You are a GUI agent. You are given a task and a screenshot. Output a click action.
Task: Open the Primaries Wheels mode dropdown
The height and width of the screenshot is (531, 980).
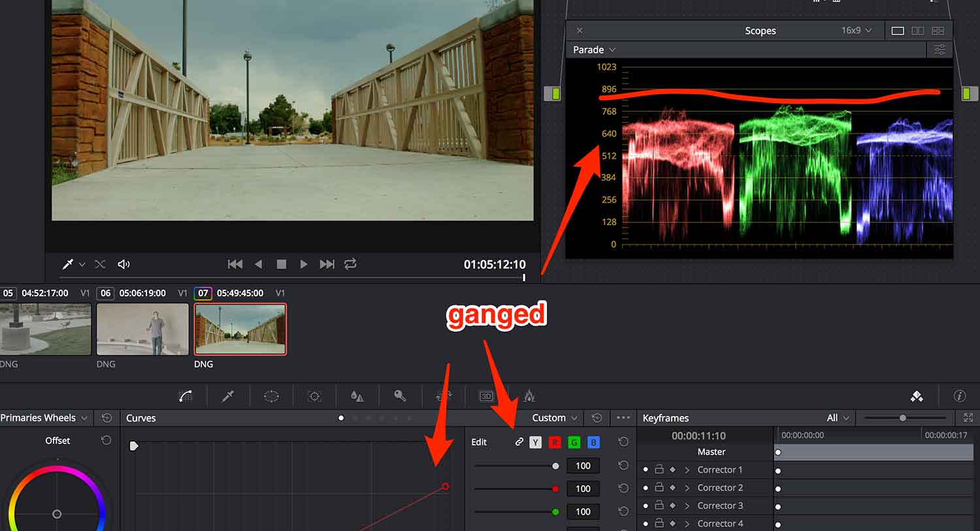[44, 418]
